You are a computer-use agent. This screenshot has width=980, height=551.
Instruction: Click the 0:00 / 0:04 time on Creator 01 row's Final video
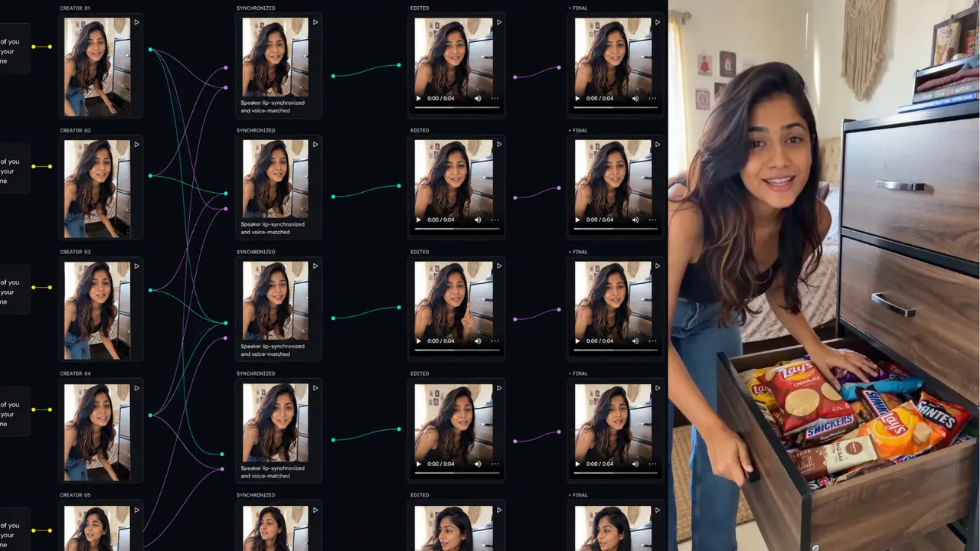tap(599, 98)
